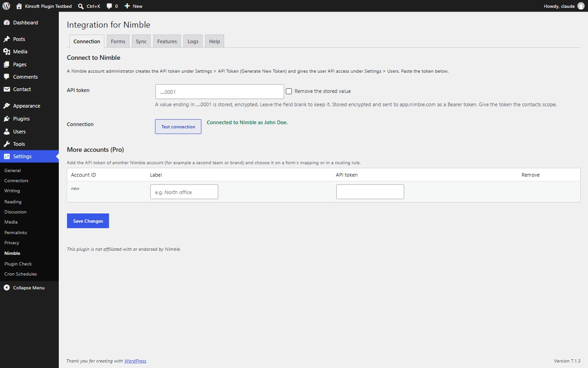Switch to the Forms tab
This screenshot has height=368, width=588.
118,41
